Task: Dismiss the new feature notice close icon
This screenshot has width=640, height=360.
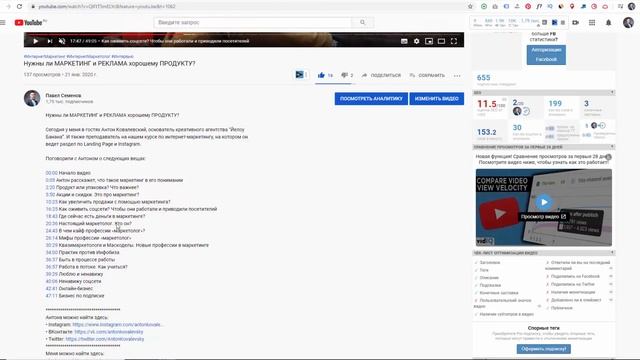Action: [x=609, y=157]
